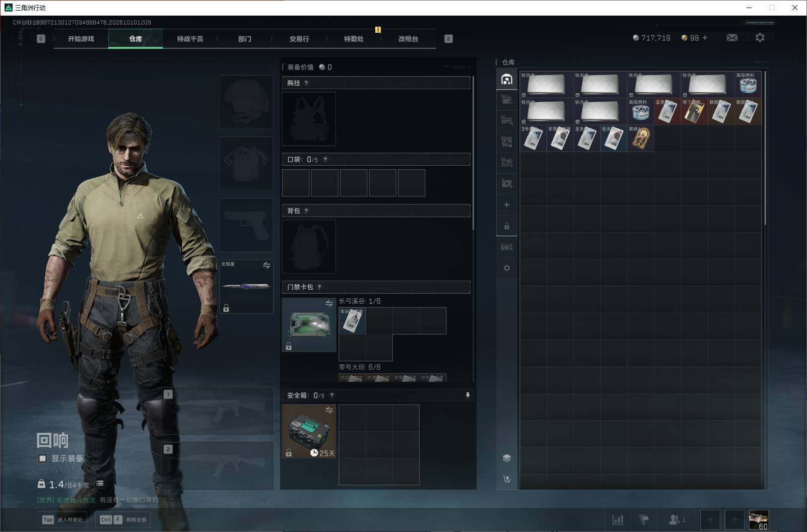Click primary weapon slot 1
807x532 pixels.
tap(218, 411)
